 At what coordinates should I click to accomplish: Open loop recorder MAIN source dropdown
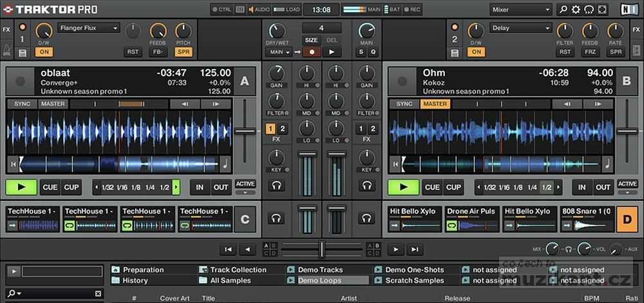[278, 52]
